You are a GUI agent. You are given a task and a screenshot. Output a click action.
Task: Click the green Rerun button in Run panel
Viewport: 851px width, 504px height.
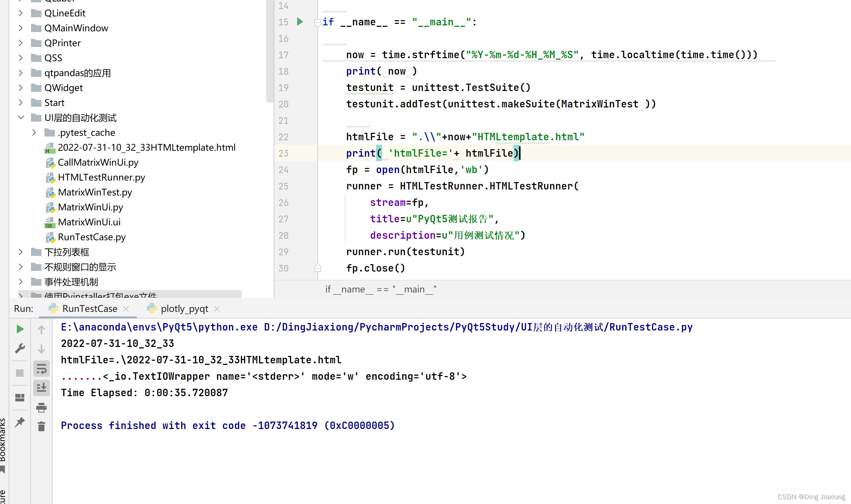pyautogui.click(x=20, y=329)
